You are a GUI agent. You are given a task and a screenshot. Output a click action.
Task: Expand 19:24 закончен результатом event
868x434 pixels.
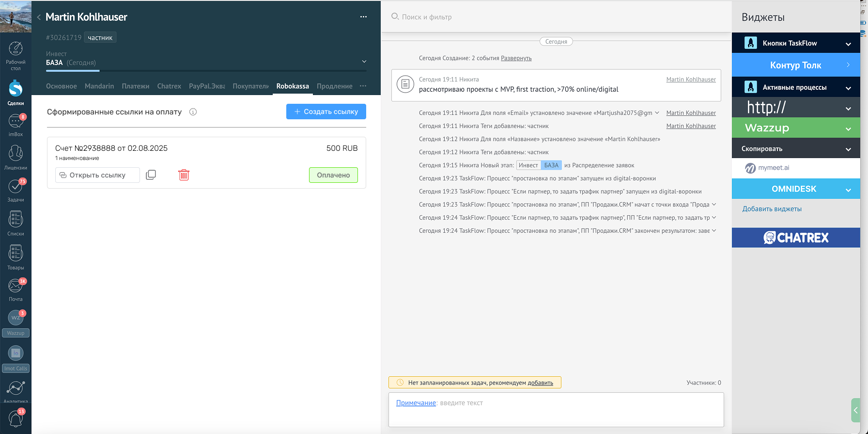coord(714,230)
